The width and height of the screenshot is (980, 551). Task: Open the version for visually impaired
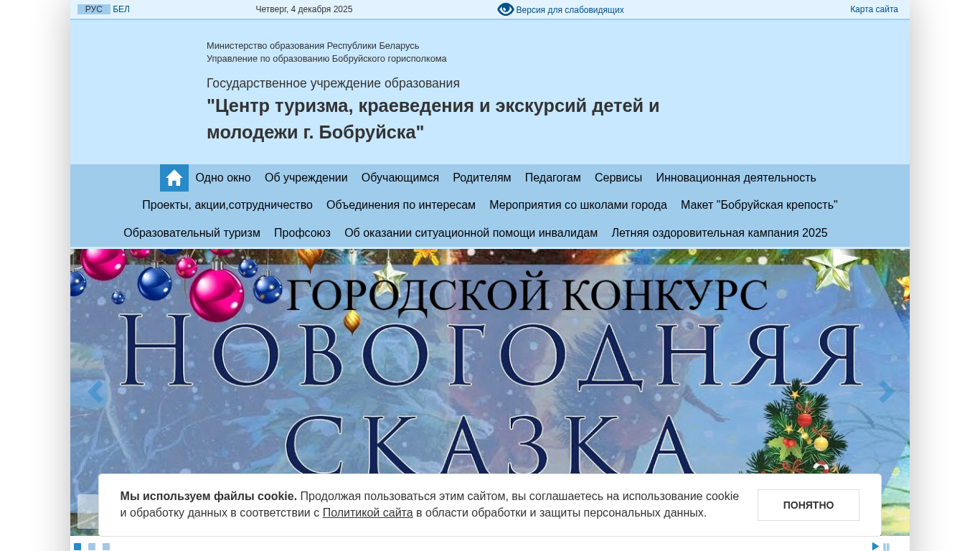[x=560, y=9]
